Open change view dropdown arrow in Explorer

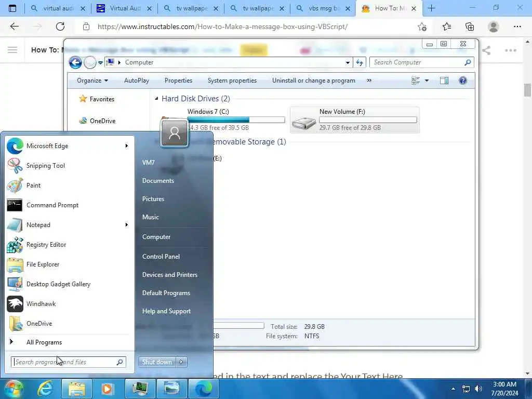click(427, 81)
